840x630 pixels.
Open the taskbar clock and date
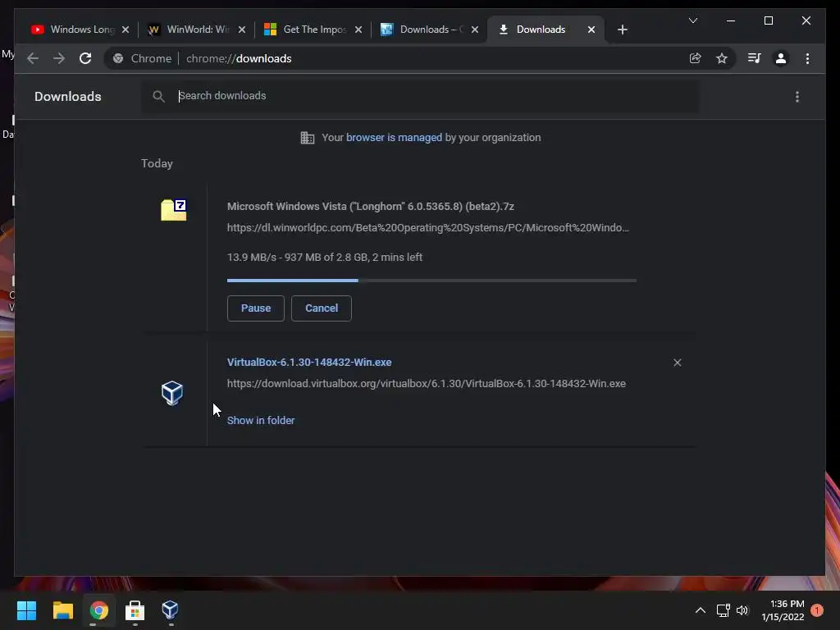pyautogui.click(x=783, y=610)
